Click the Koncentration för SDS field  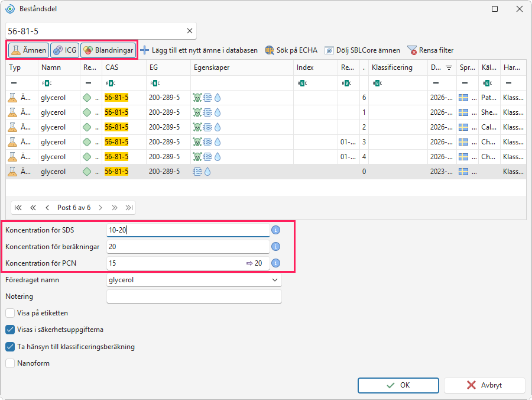(x=188, y=230)
